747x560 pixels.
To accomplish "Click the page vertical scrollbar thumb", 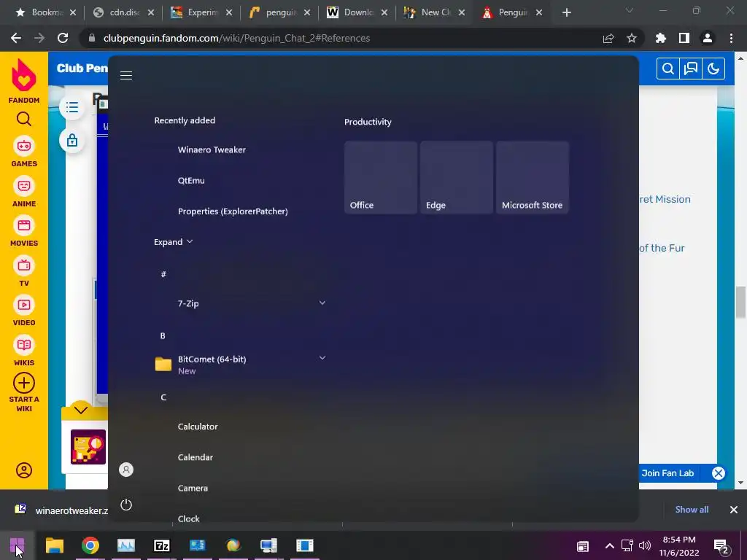I will pos(741,302).
